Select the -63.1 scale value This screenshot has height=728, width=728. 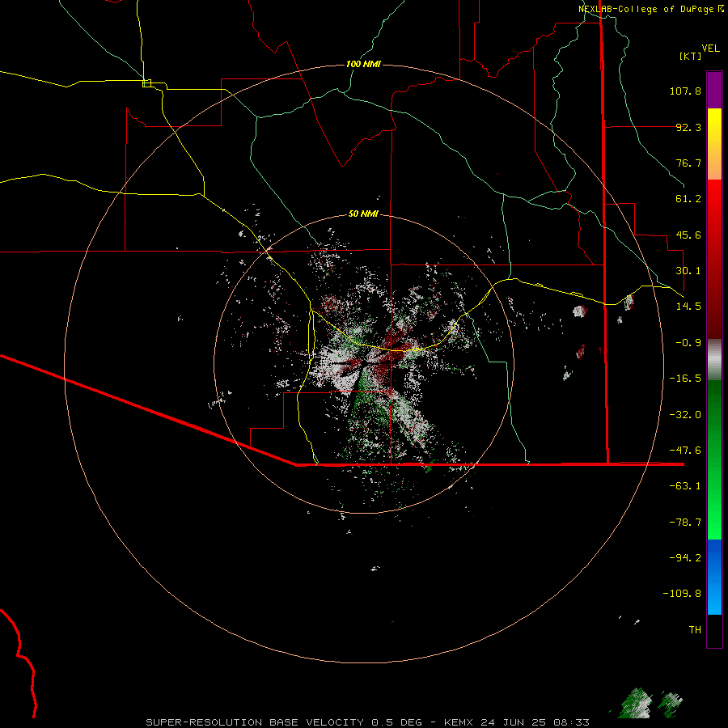coord(685,486)
